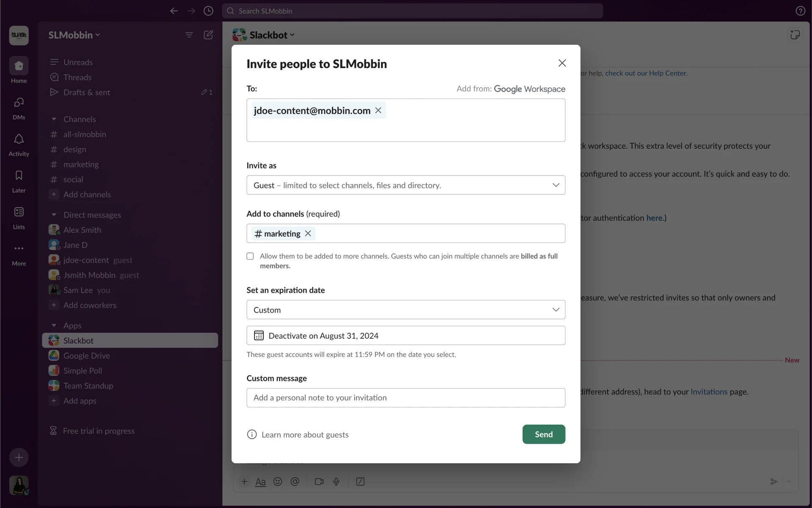Open the Invite as Guest dropdown

click(406, 185)
